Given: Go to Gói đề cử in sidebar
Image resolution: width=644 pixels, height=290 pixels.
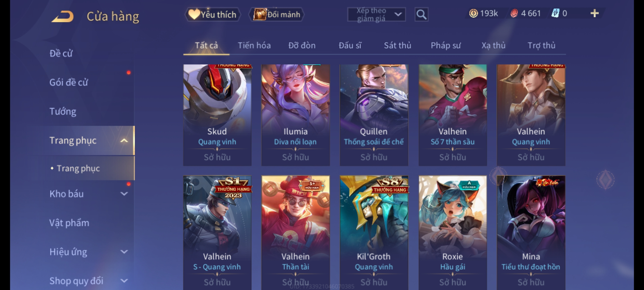Looking at the screenshot, I should coord(69,82).
